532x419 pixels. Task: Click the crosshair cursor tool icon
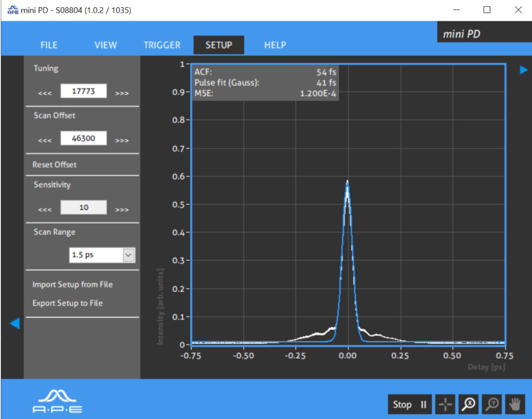tap(445, 404)
